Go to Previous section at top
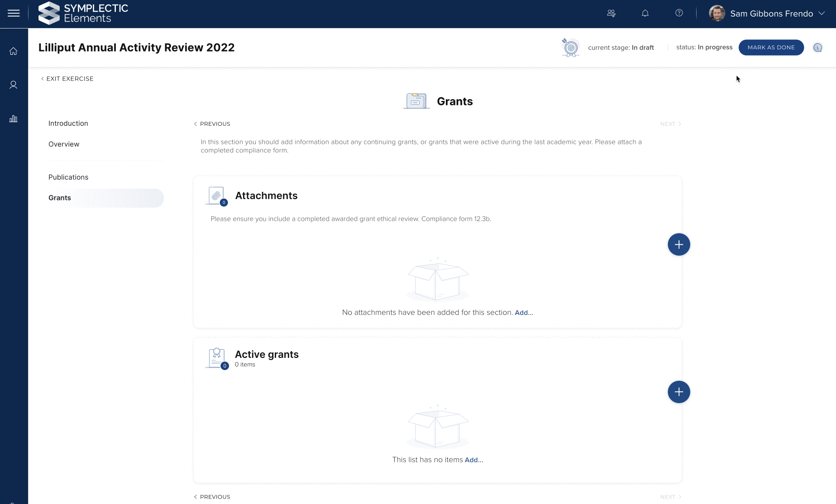This screenshot has width=836, height=504. pyautogui.click(x=212, y=124)
